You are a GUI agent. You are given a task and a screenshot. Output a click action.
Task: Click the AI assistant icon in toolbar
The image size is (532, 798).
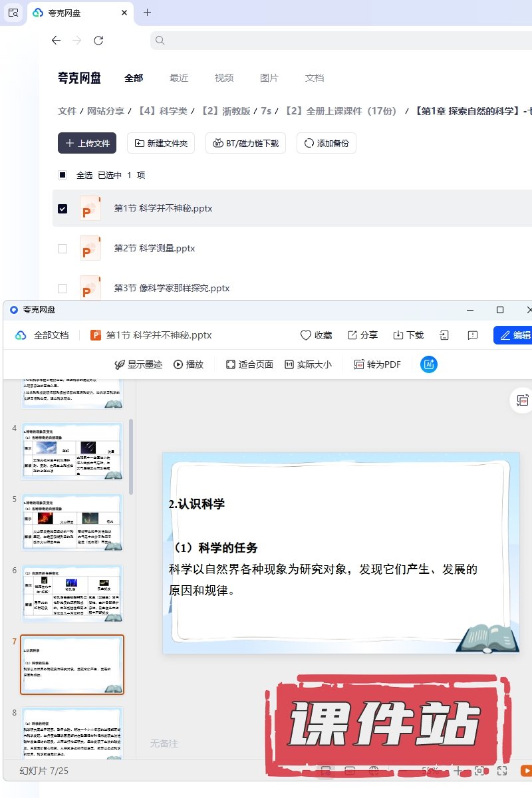tap(429, 364)
